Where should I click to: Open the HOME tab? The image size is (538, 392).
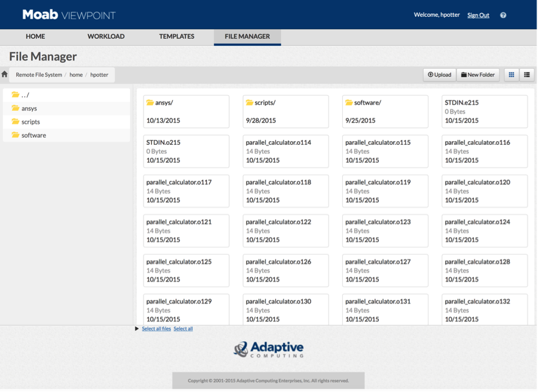35,37
